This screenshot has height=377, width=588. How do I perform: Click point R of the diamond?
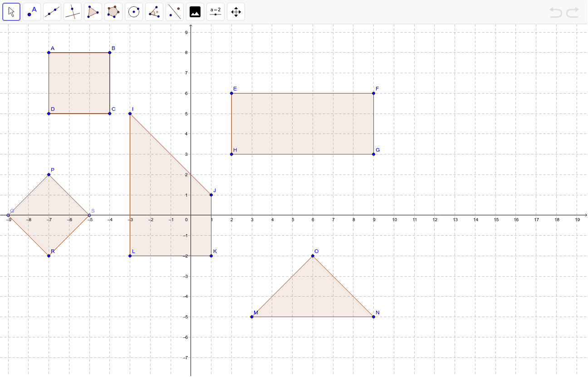[x=49, y=256]
